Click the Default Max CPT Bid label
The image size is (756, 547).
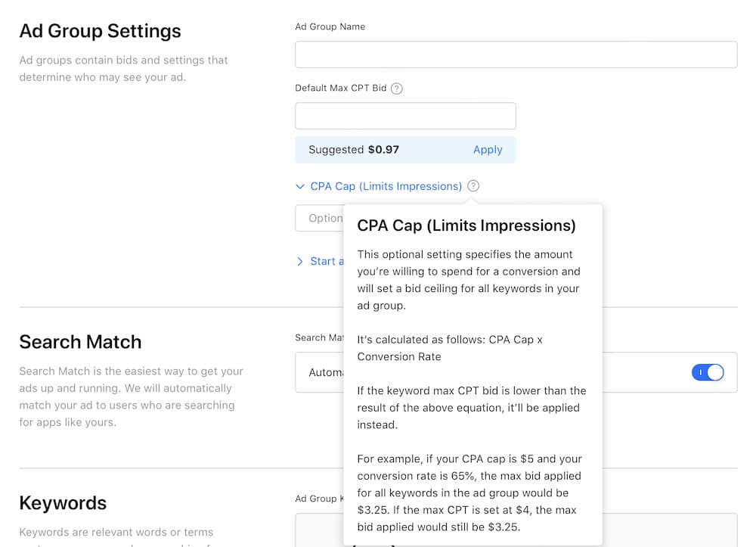340,89
